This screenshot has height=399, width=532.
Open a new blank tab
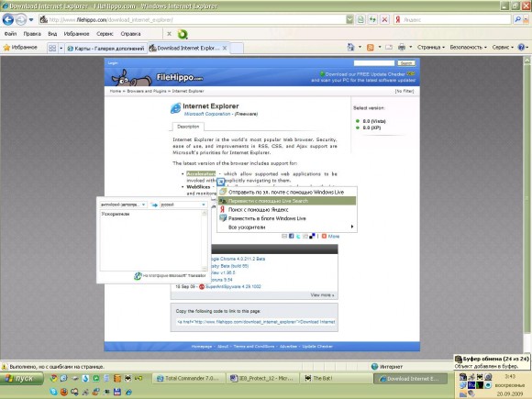237,49
